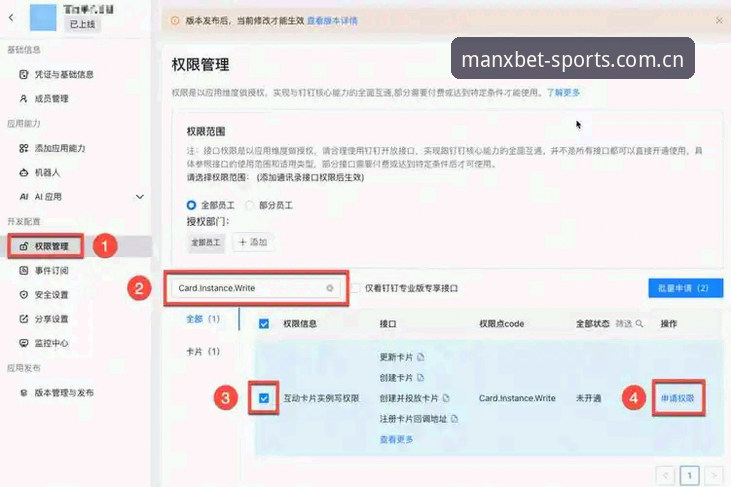The height and width of the screenshot is (487, 731).
Task: Click the 筛选 search icon
Action: 639,323
